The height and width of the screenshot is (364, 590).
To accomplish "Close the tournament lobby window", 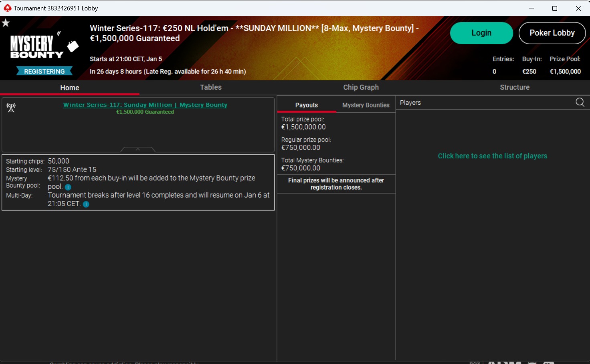I will [578, 8].
